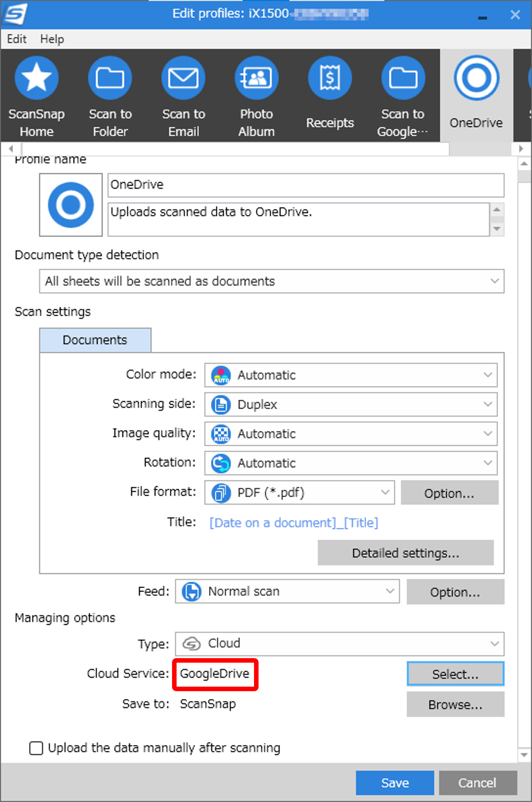This screenshot has width=532, height=802.
Task: Enable Upload the data manually after scanning
Action: tap(36, 748)
